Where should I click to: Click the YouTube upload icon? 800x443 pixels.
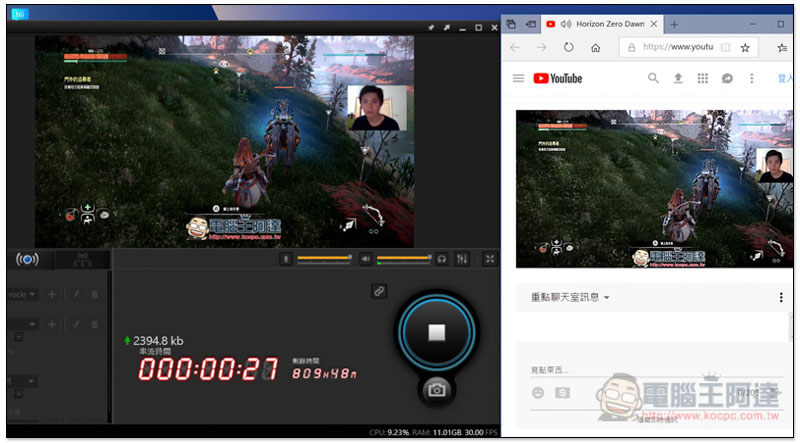pos(678,78)
